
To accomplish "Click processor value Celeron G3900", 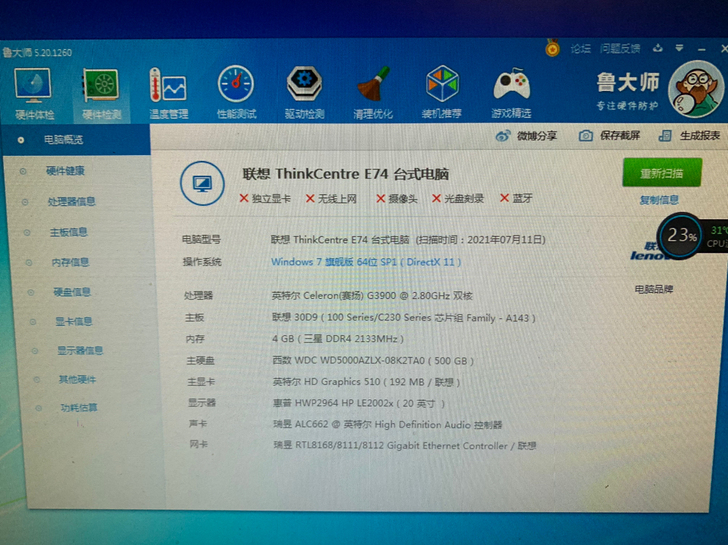I will point(372,296).
